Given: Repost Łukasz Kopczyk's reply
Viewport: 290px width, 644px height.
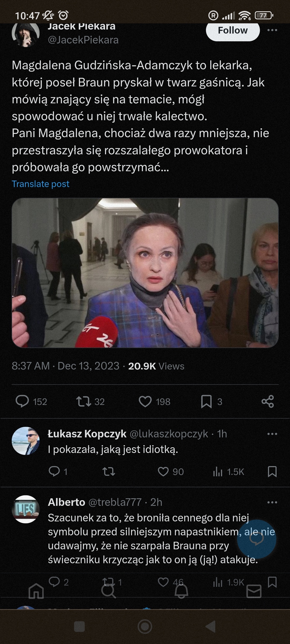Looking at the screenshot, I should point(109,471).
